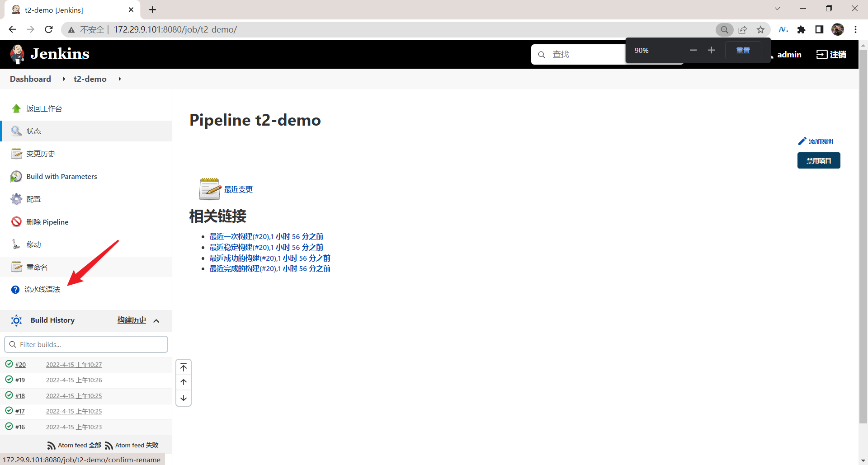Screen dimensions: 868x465
Task: Click the RSS icon for Atom feed 全部
Action: point(52,446)
